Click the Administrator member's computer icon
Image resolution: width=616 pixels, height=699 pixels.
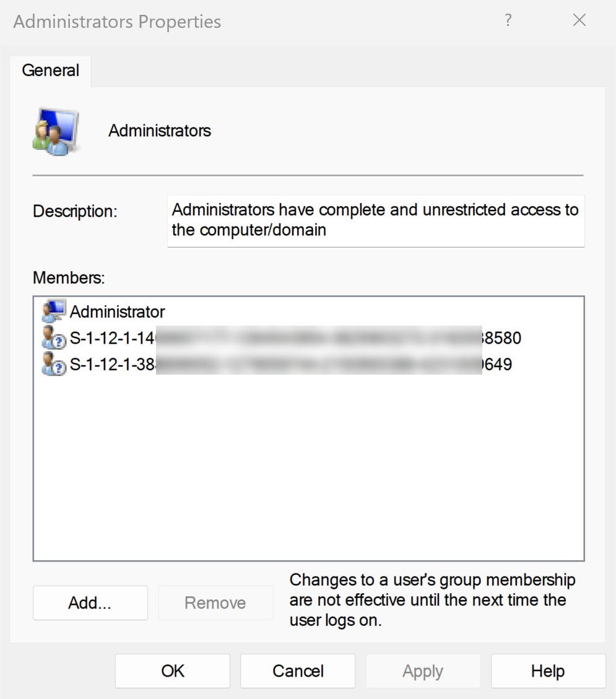pyautogui.click(x=54, y=311)
